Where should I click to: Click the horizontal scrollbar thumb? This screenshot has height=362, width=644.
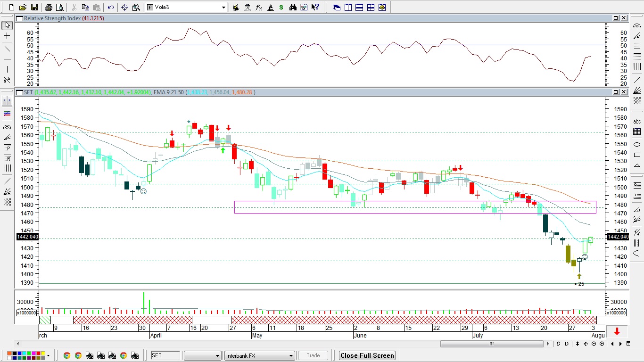pyautogui.click(x=492, y=344)
